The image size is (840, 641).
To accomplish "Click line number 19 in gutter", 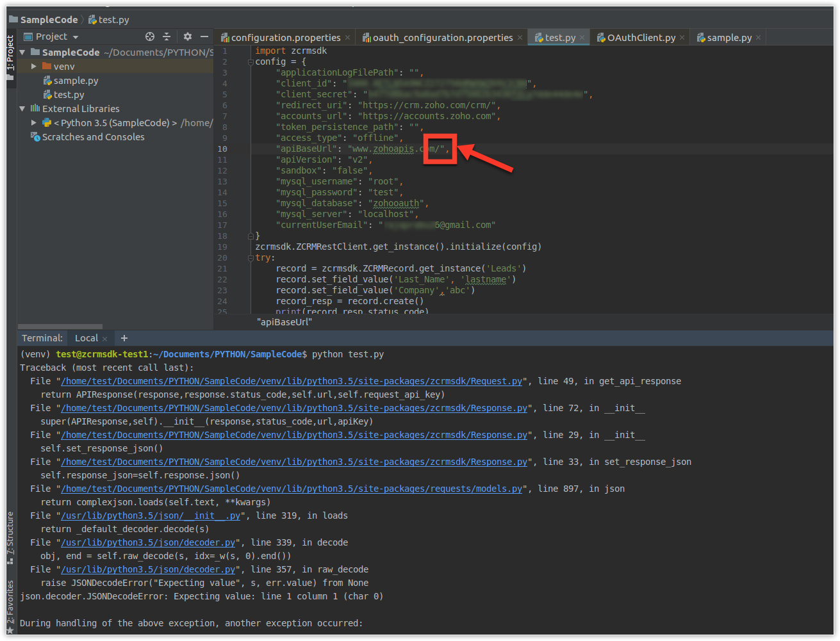I will coord(222,247).
